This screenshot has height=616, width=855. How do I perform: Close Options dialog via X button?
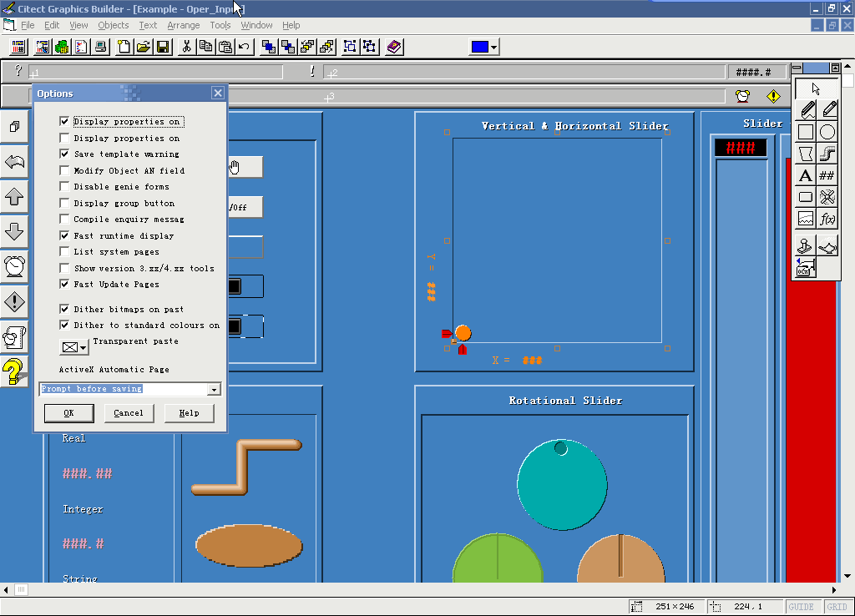coord(218,93)
